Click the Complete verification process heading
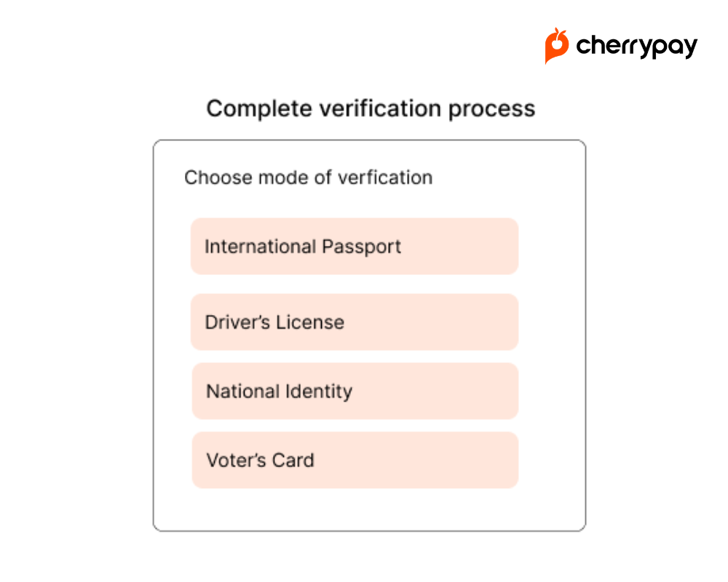This screenshot has height=582, width=728. [371, 109]
